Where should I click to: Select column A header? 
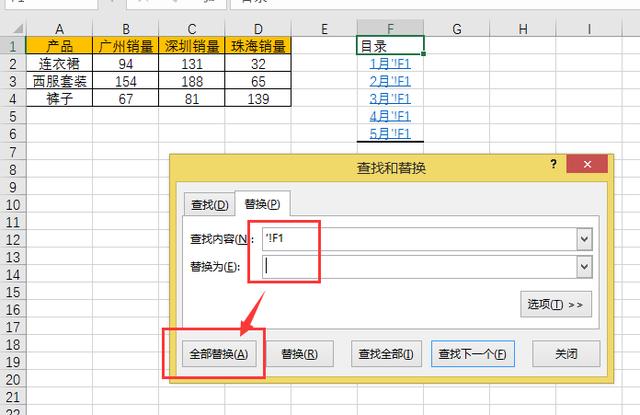(x=60, y=29)
